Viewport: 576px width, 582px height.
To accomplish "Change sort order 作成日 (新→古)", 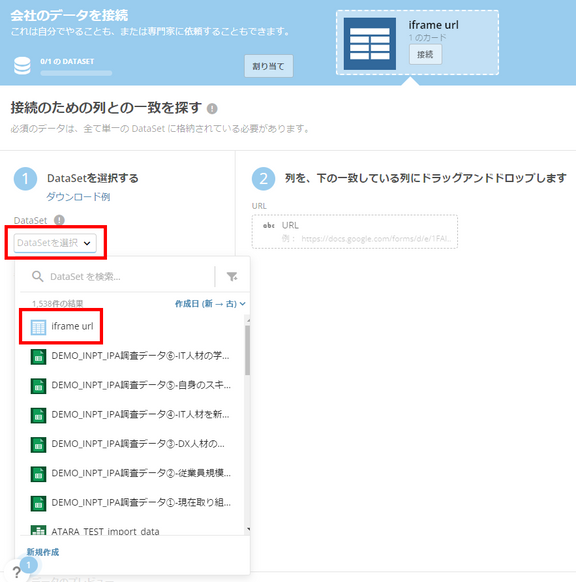I will 210,304.
